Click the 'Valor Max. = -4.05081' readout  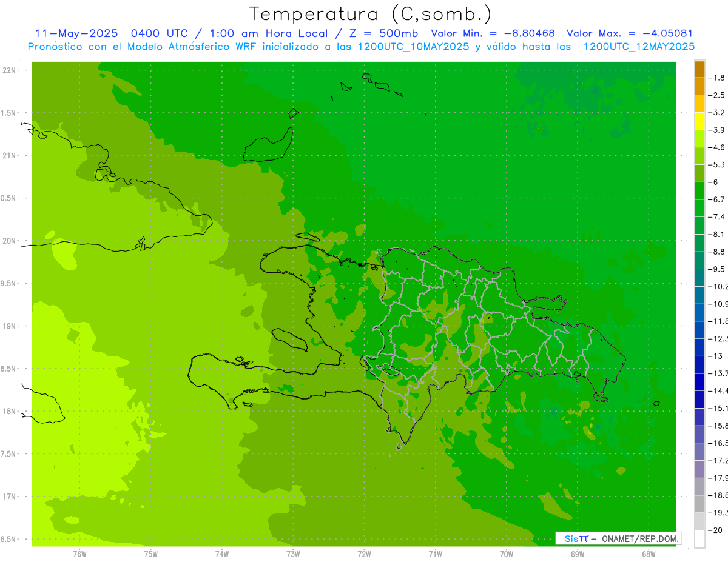pos(630,33)
